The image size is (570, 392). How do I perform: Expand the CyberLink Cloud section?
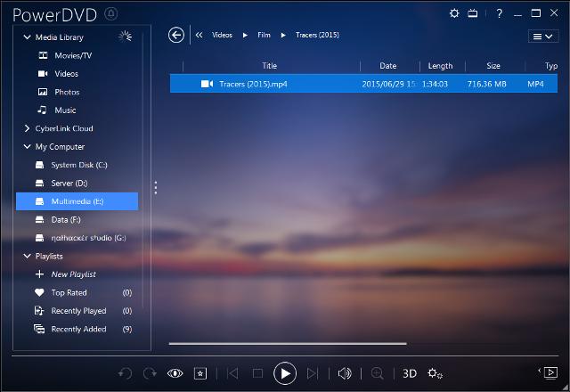[27, 128]
